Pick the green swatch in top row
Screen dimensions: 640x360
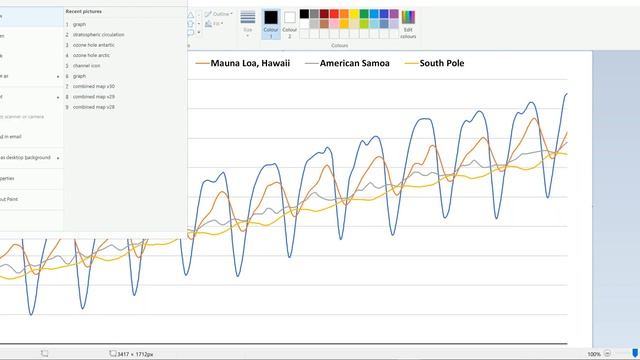(x=364, y=14)
